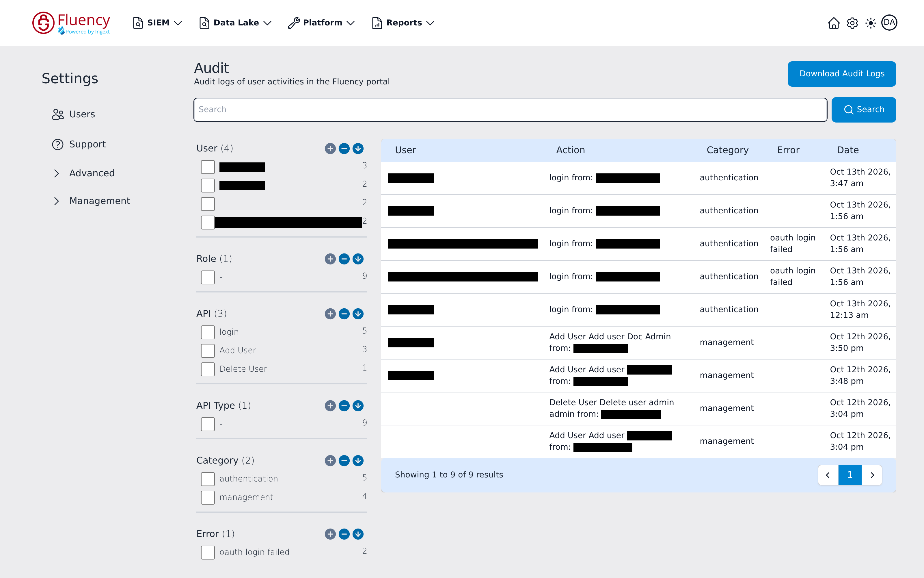Click the Fluency logo
This screenshot has width=924, height=578.
coord(71,23)
